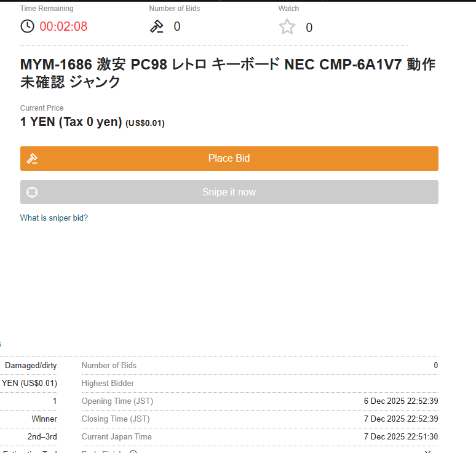
Task: Click the Closing Time value 7 Dec 2025 22:52:39
Action: pos(401,419)
